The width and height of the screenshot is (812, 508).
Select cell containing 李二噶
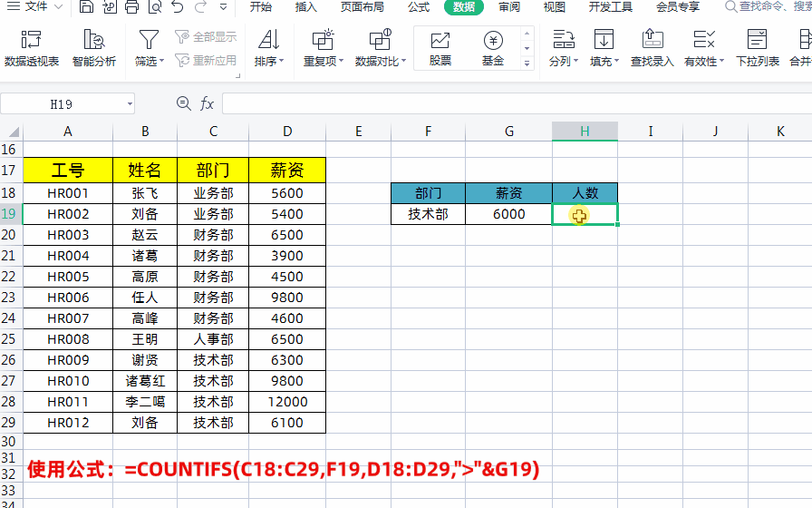click(x=145, y=402)
